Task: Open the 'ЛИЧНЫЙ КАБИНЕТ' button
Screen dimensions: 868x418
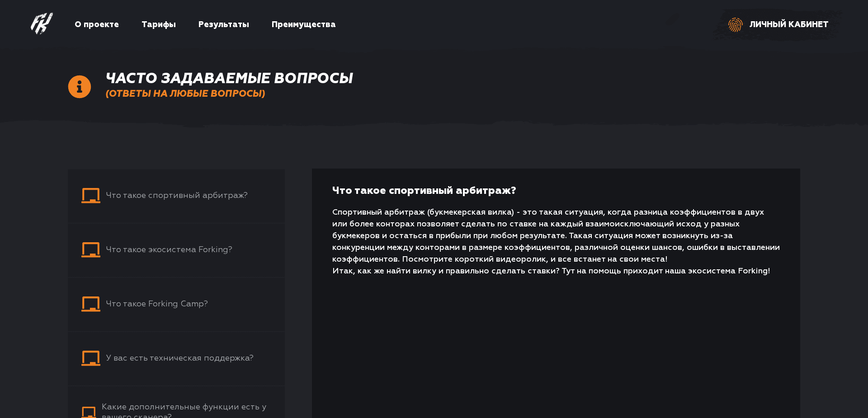Action: click(x=788, y=24)
